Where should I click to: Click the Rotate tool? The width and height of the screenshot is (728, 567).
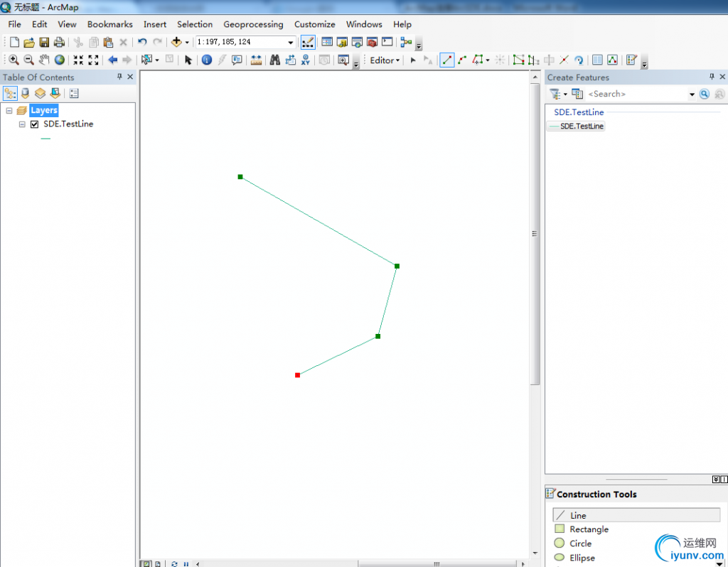pyautogui.click(x=579, y=60)
